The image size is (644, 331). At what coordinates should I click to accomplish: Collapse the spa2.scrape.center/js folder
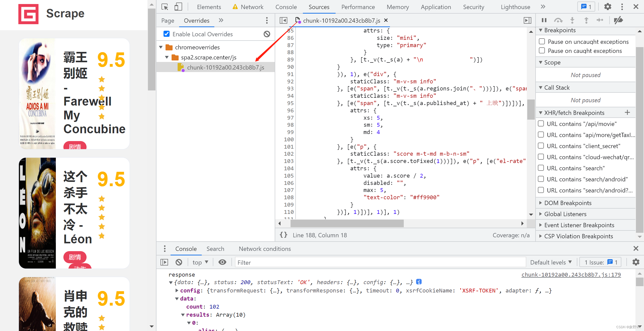point(167,57)
